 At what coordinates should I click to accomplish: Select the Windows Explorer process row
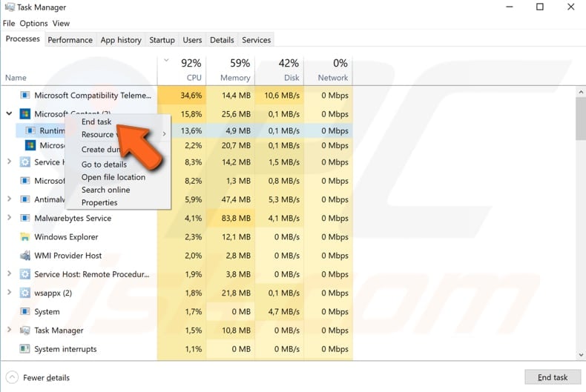[177, 236]
